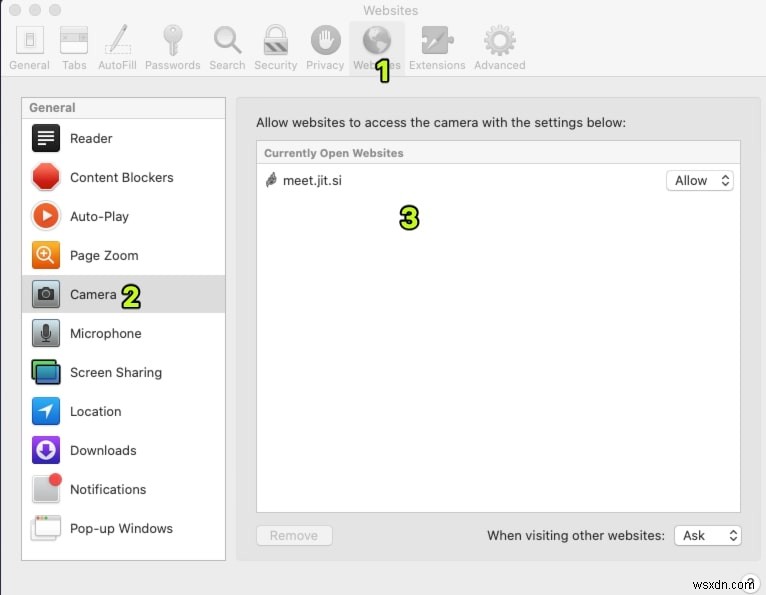Select the Auto-Play orange play icon

coord(46,216)
